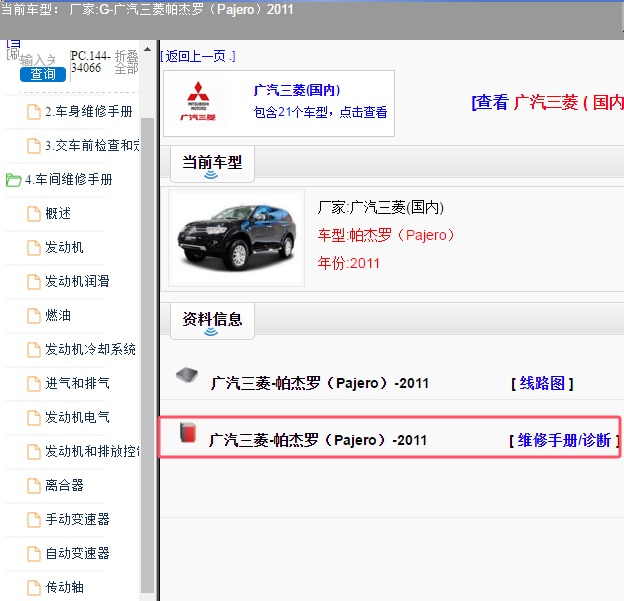This screenshot has height=601, width=624.
Task: Click the document icon beside 2.车身维修手册
Action: pyautogui.click(x=34, y=112)
